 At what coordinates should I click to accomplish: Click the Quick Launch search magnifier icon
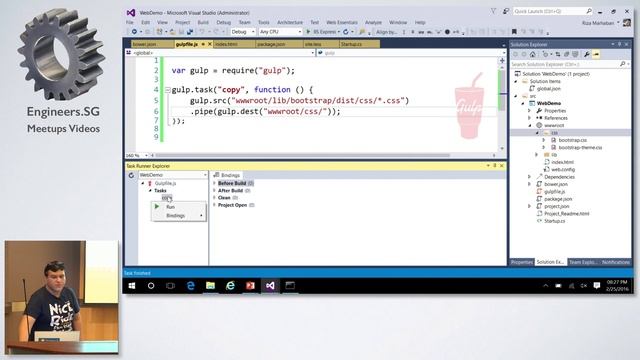point(589,11)
